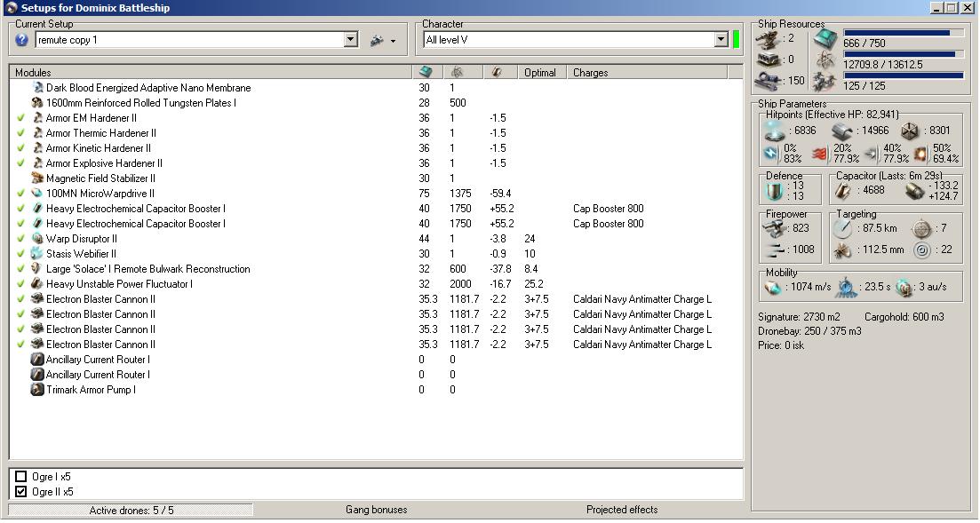Click the 'Dronebay: 250 / 375 m3' text
The image size is (980, 523).
[809, 331]
